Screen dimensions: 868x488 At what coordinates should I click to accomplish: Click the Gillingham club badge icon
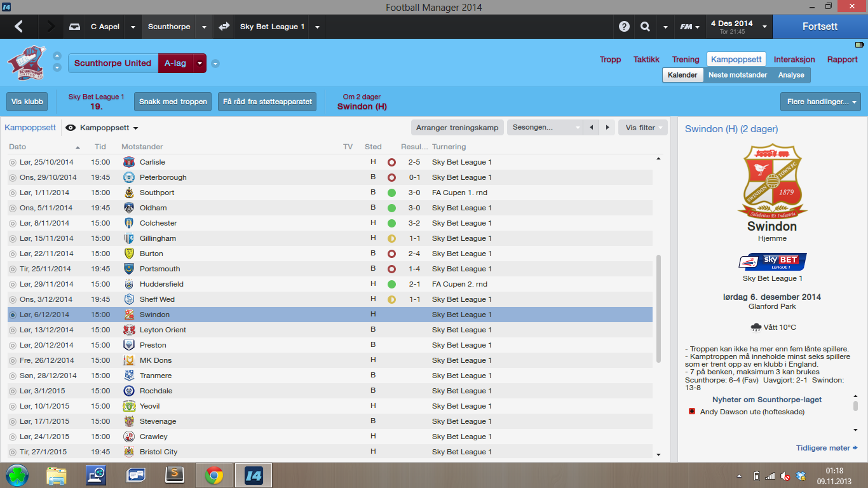coord(129,238)
